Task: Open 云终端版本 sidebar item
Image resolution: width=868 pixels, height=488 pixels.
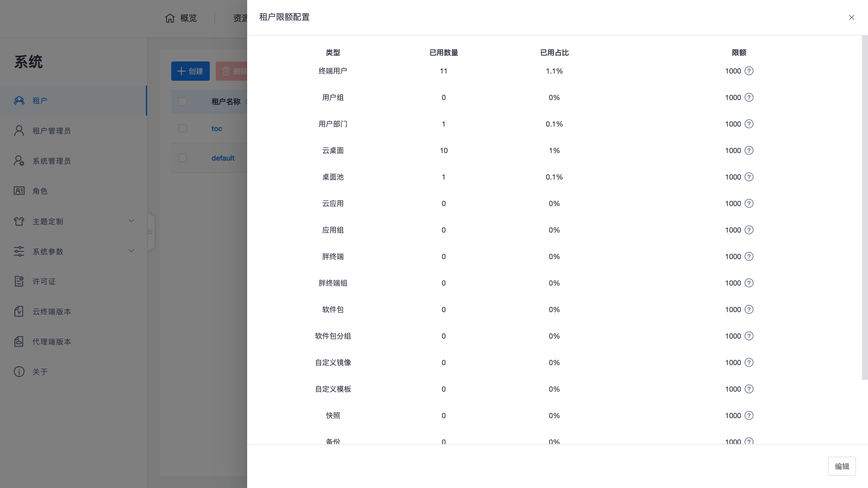Action: tap(52, 311)
